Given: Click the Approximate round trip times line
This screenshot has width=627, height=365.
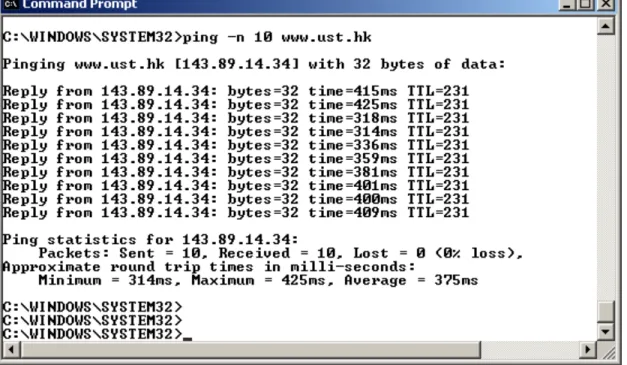Looking at the screenshot, I should coord(209,267).
